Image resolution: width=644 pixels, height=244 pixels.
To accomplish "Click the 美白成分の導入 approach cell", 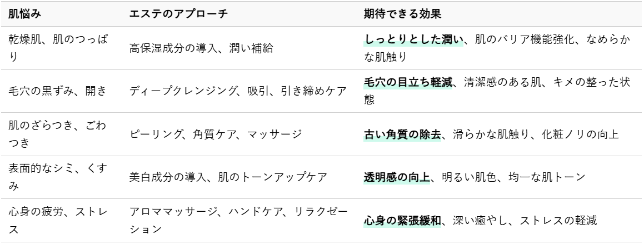I will pyautogui.click(x=239, y=177).
